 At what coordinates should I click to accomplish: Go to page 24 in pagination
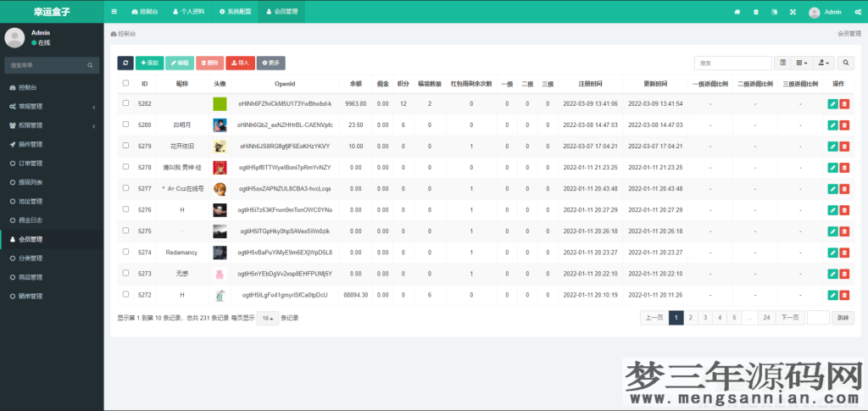tap(766, 318)
